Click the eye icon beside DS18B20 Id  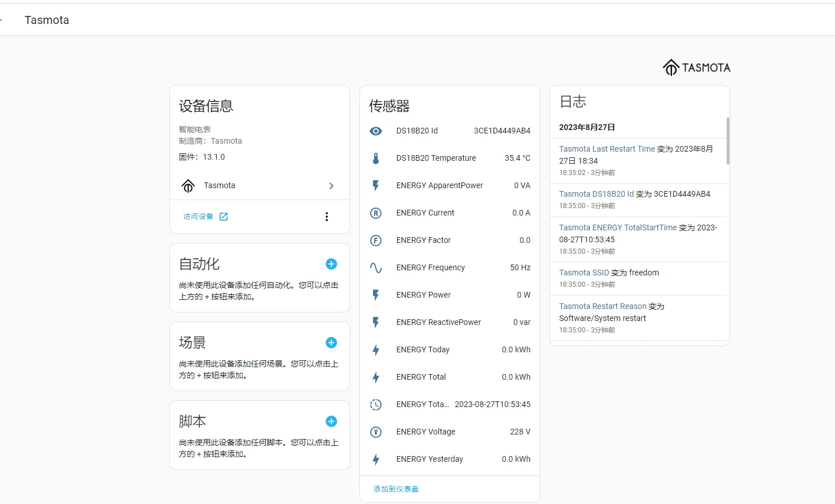376,131
